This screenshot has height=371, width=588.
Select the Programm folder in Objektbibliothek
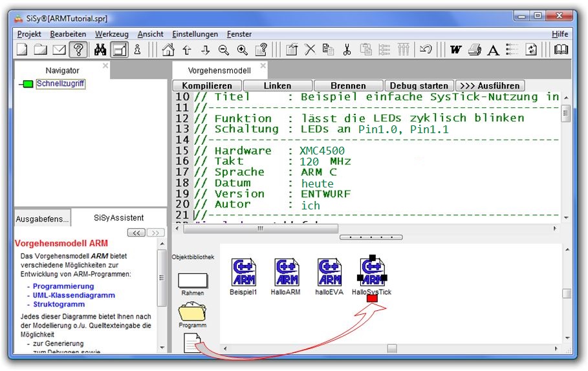tap(193, 314)
